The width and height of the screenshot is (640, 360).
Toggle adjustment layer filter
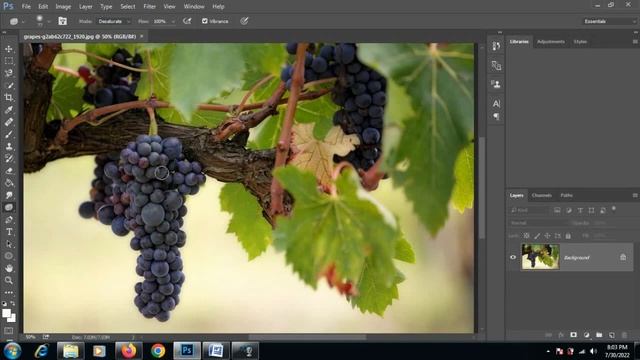coord(569,210)
